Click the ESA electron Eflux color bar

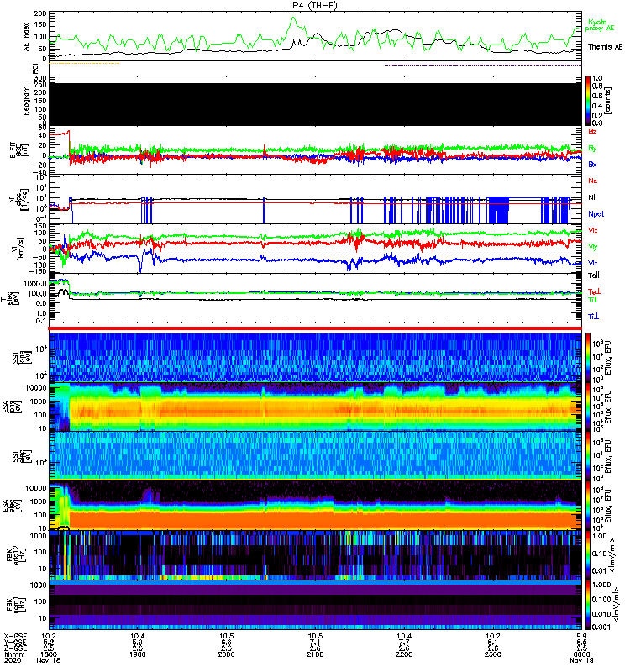click(588, 506)
